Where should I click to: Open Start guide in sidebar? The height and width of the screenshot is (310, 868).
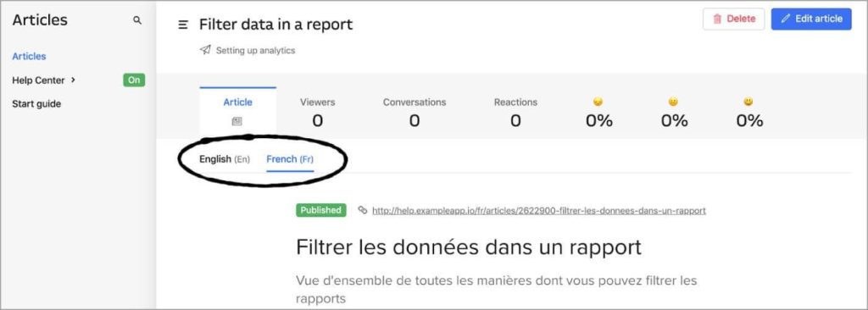(36, 104)
